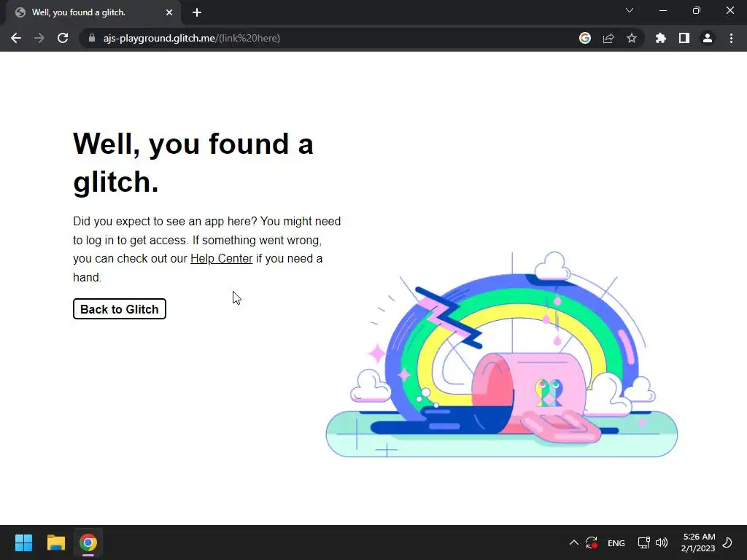
Task: Click the rainbow mug illustration
Action: [x=502, y=355]
